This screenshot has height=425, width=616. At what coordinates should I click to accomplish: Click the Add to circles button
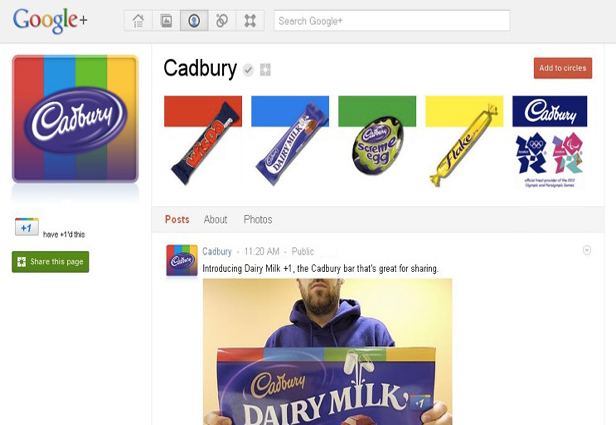563,68
